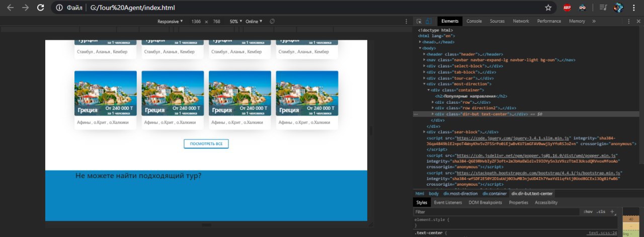Click the div.container breadcrumb
The image size is (644, 237).
point(495,194)
